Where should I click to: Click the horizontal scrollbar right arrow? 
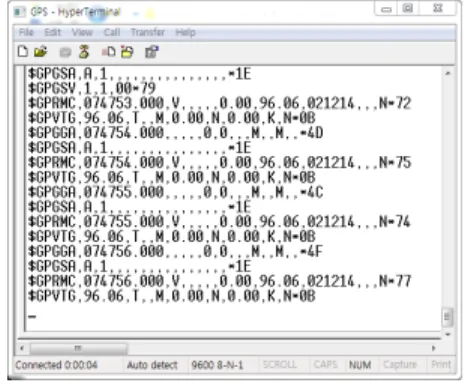coord(433,348)
